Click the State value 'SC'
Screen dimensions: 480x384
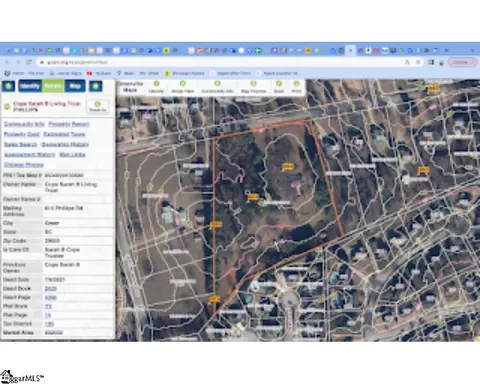[48, 232]
